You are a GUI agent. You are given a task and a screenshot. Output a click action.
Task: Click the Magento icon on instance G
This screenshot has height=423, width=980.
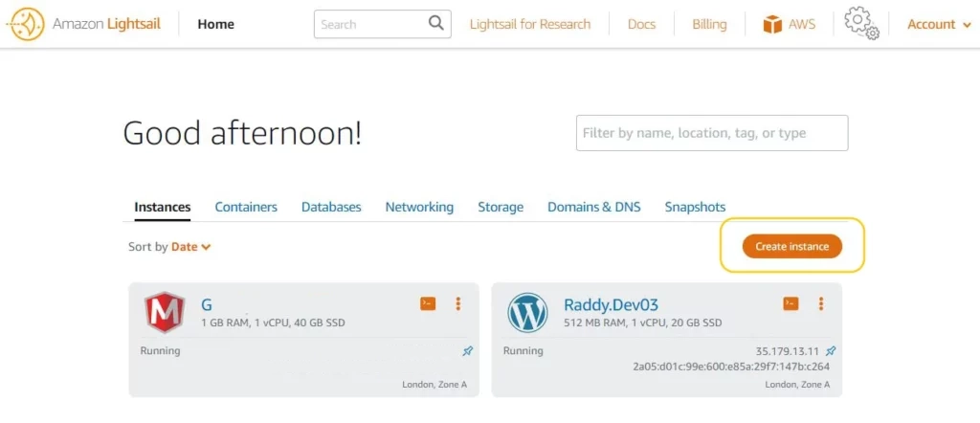(165, 313)
